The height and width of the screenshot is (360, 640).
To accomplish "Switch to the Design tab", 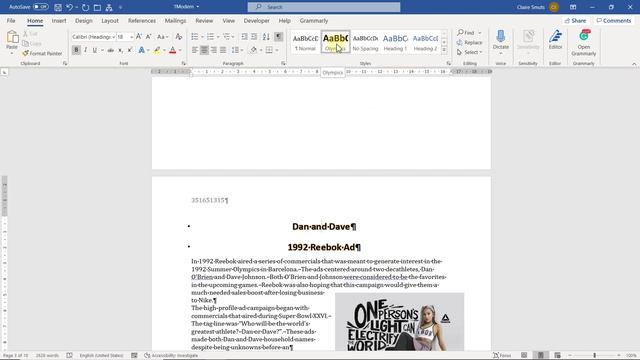I will pos(84,20).
